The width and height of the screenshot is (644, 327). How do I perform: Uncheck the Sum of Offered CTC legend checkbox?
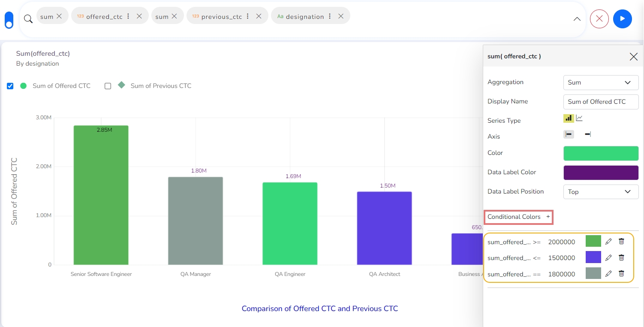[10, 86]
